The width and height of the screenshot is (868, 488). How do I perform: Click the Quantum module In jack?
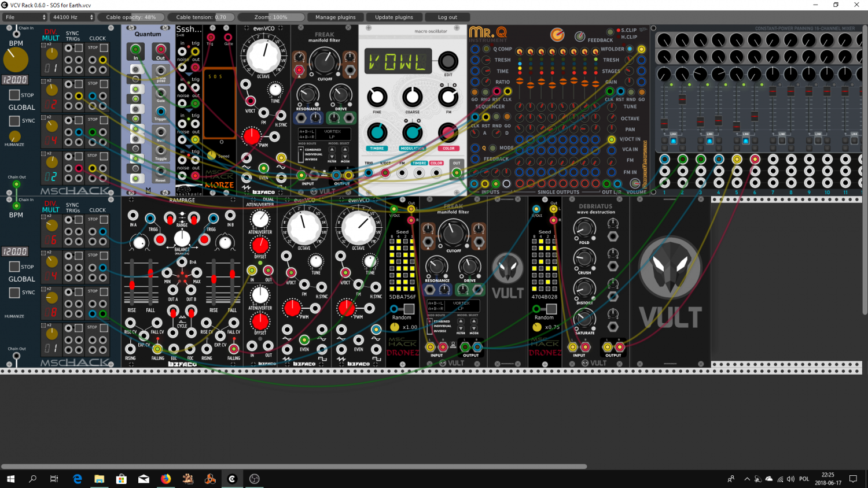(x=135, y=50)
